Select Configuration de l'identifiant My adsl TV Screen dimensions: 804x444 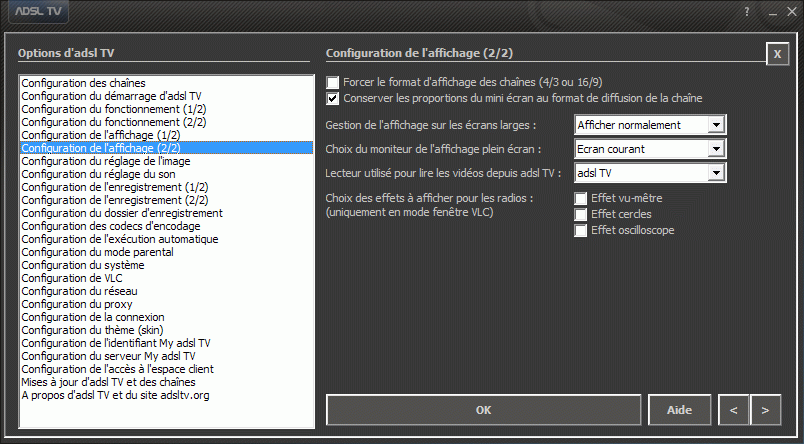pyautogui.click(x=167, y=343)
